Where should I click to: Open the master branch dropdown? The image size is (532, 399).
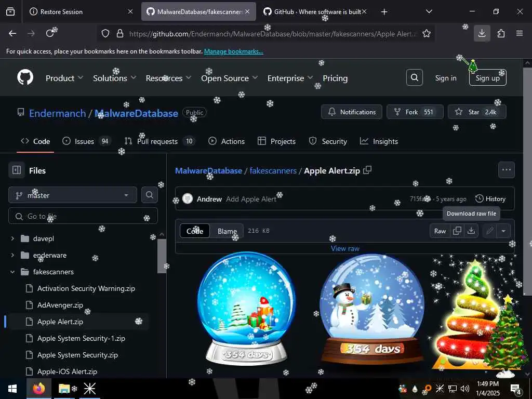[x=73, y=195]
